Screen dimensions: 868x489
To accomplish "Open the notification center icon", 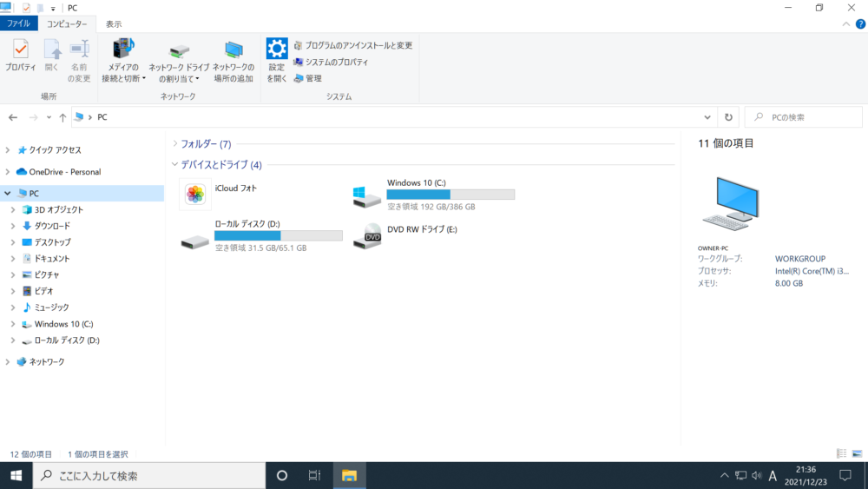I will coord(845,476).
